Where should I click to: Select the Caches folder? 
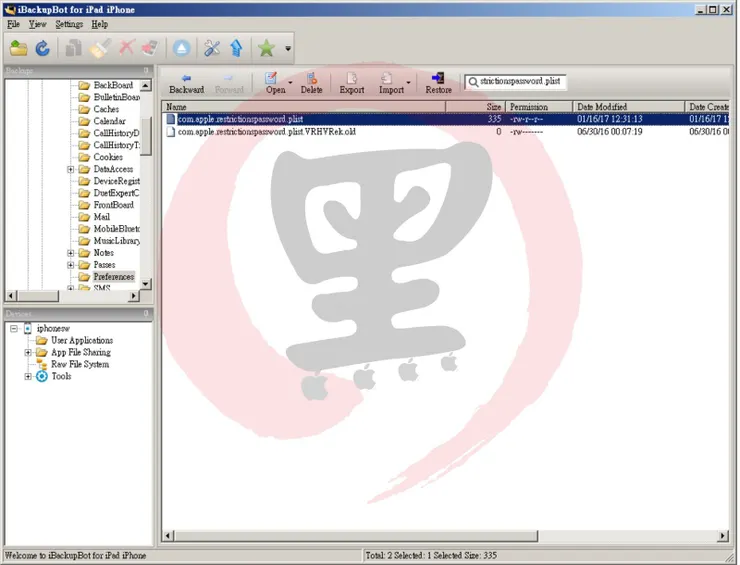coord(106,109)
